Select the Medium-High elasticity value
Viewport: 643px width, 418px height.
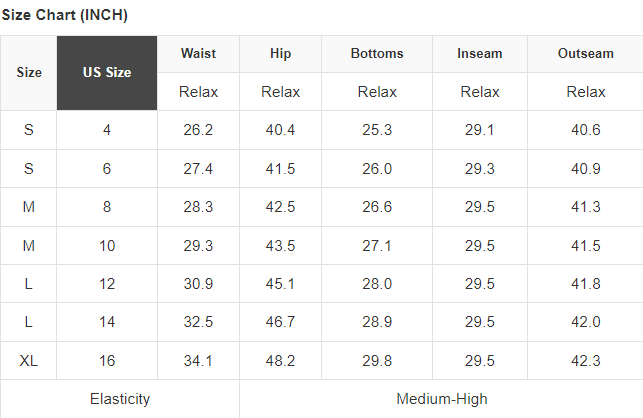coord(442,399)
